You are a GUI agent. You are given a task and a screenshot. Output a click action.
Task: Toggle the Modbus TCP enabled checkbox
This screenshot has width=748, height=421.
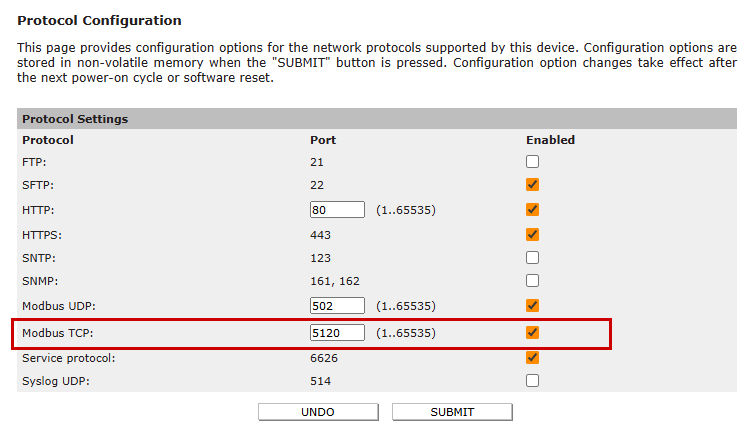pos(532,332)
